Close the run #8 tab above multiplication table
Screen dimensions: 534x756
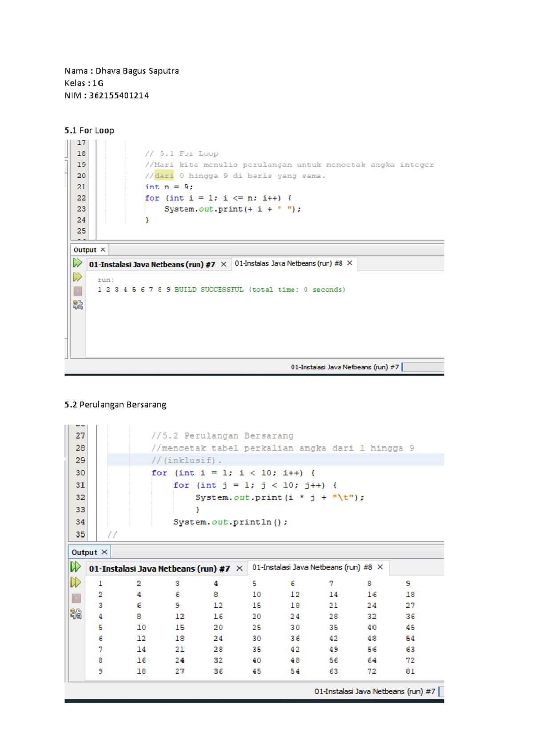[x=380, y=567]
